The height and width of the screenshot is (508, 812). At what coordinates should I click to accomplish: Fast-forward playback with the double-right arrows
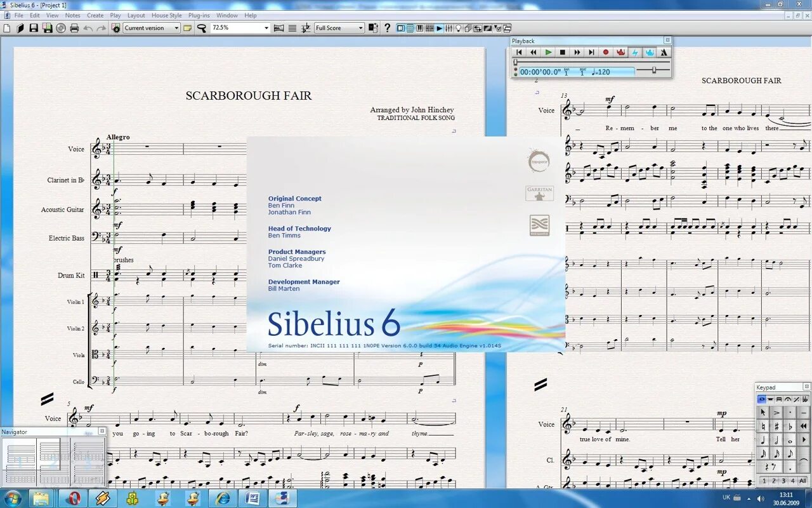click(x=577, y=52)
